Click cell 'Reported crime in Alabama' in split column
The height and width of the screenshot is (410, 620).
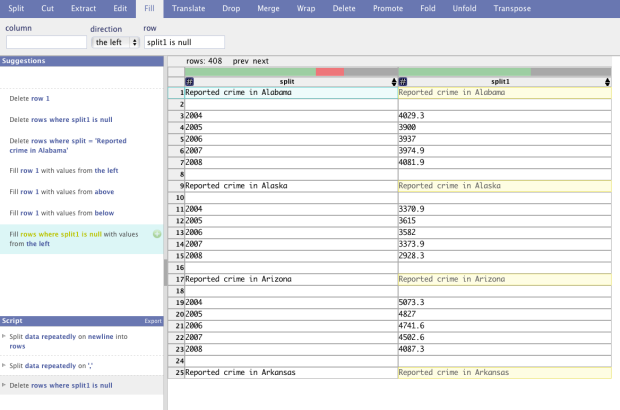[x=291, y=93]
